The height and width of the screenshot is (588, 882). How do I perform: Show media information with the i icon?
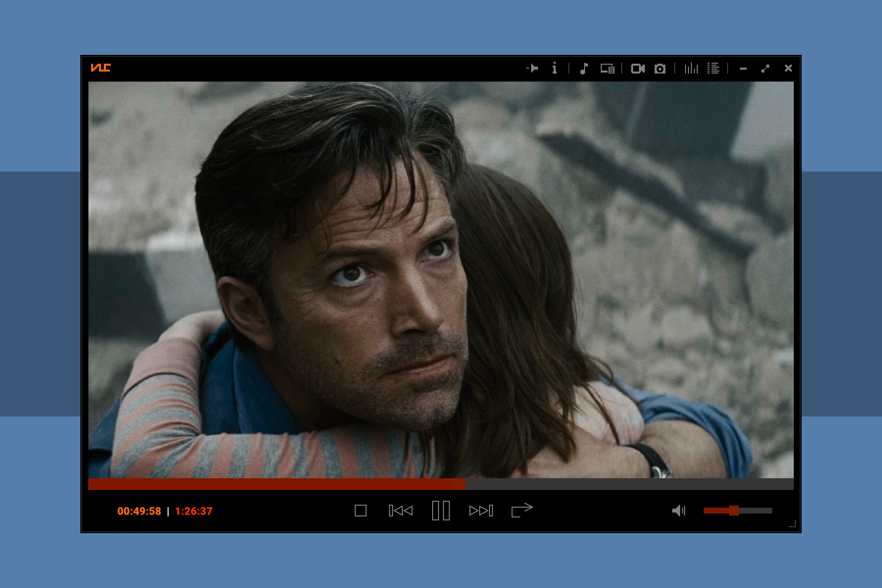pyautogui.click(x=554, y=68)
